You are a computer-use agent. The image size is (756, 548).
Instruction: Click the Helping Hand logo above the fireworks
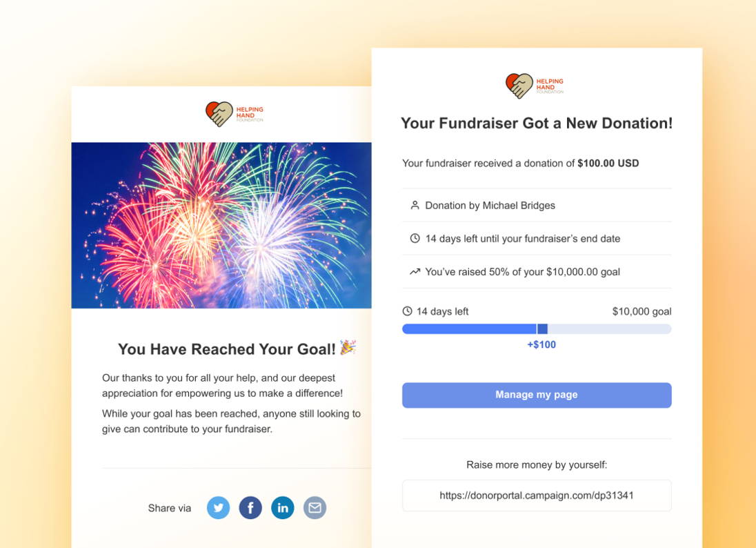point(234,114)
